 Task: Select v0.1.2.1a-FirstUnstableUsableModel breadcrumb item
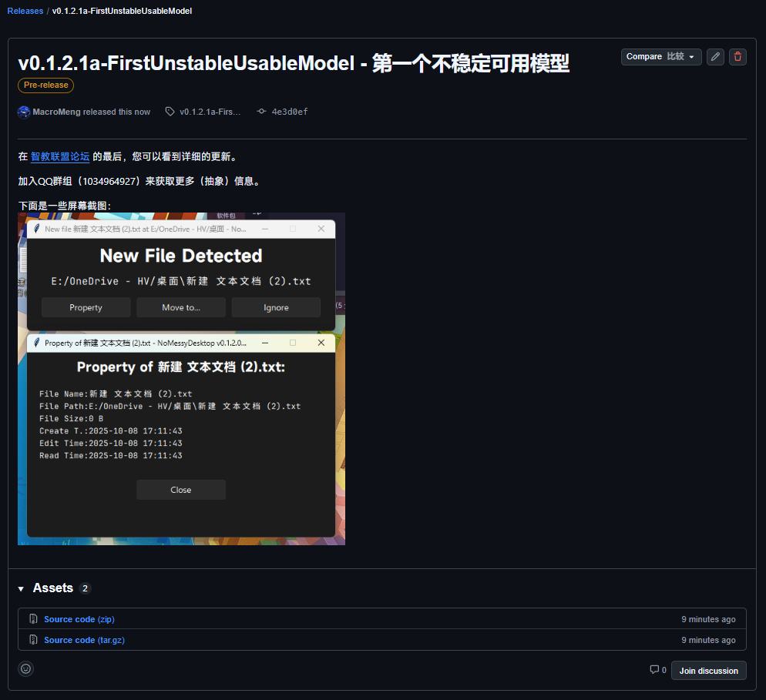pyautogui.click(x=122, y=11)
